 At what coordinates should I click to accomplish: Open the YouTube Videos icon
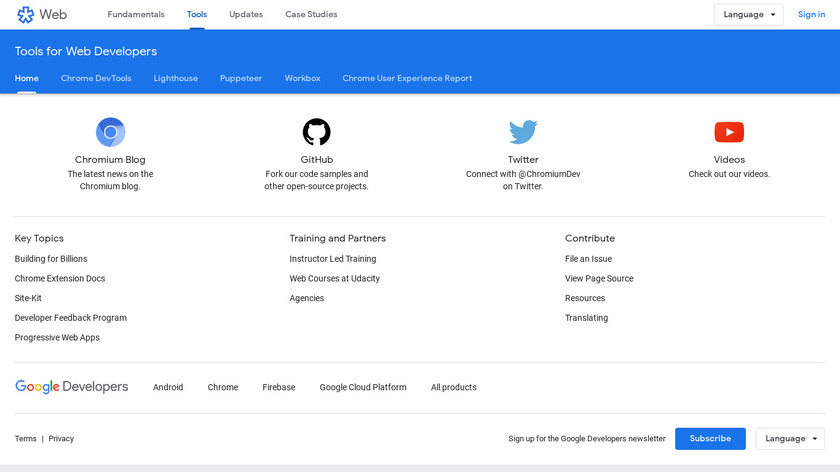[729, 132]
